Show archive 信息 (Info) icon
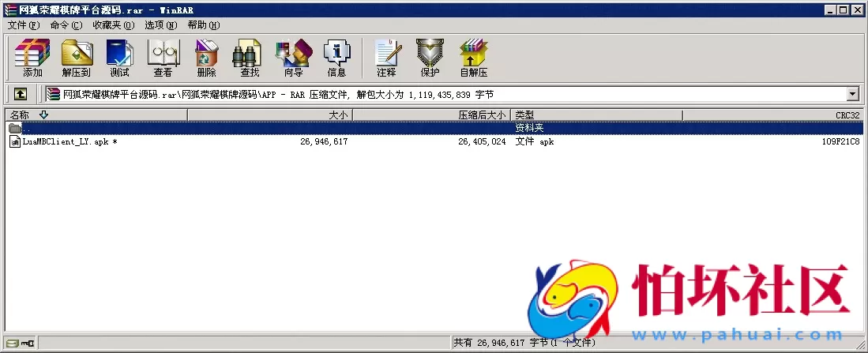The height and width of the screenshot is (353, 868). (336, 57)
